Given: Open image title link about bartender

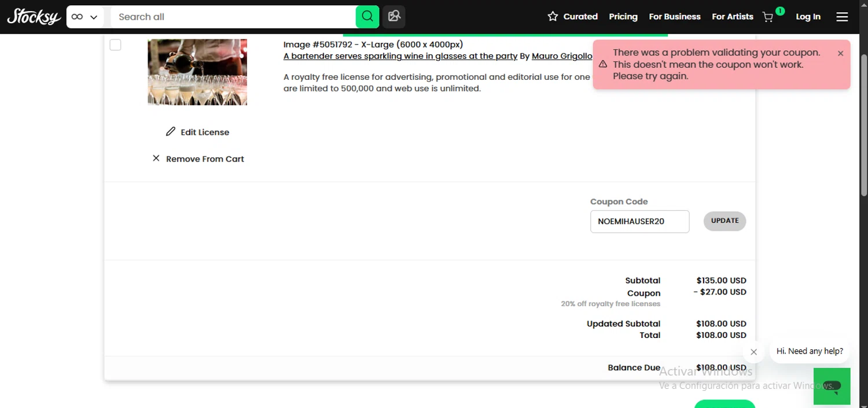Looking at the screenshot, I should point(400,56).
